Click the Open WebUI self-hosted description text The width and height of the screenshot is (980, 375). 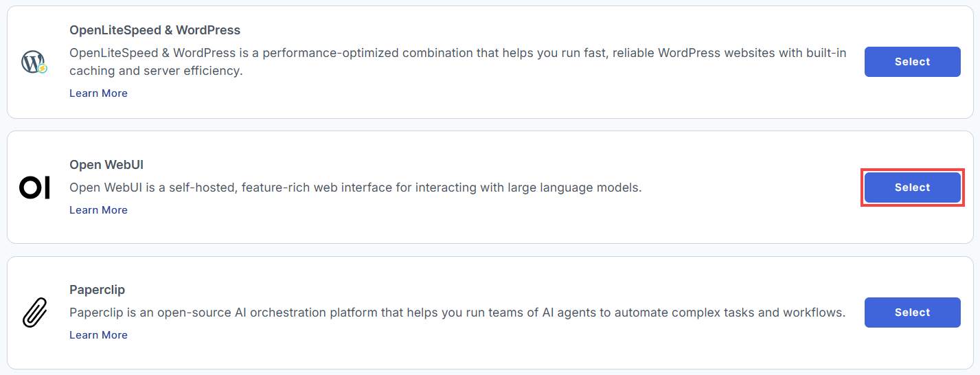356,187
